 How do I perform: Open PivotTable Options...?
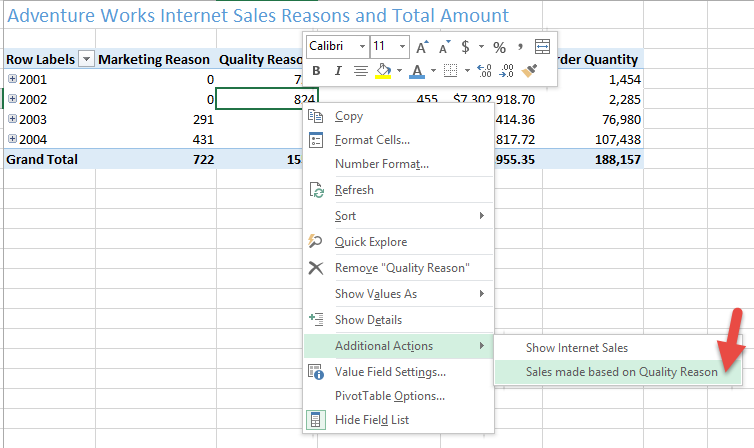point(399,396)
